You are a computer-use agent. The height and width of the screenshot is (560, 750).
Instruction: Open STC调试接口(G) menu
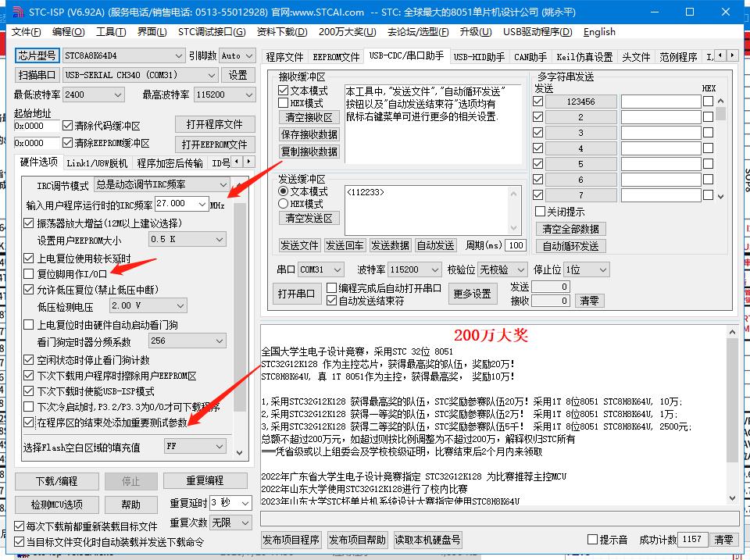[x=212, y=32]
